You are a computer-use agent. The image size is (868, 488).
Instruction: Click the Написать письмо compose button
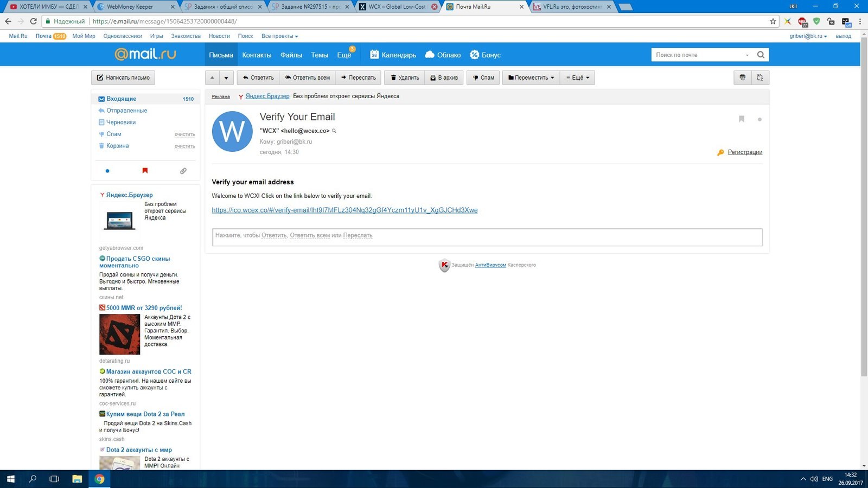click(x=123, y=78)
